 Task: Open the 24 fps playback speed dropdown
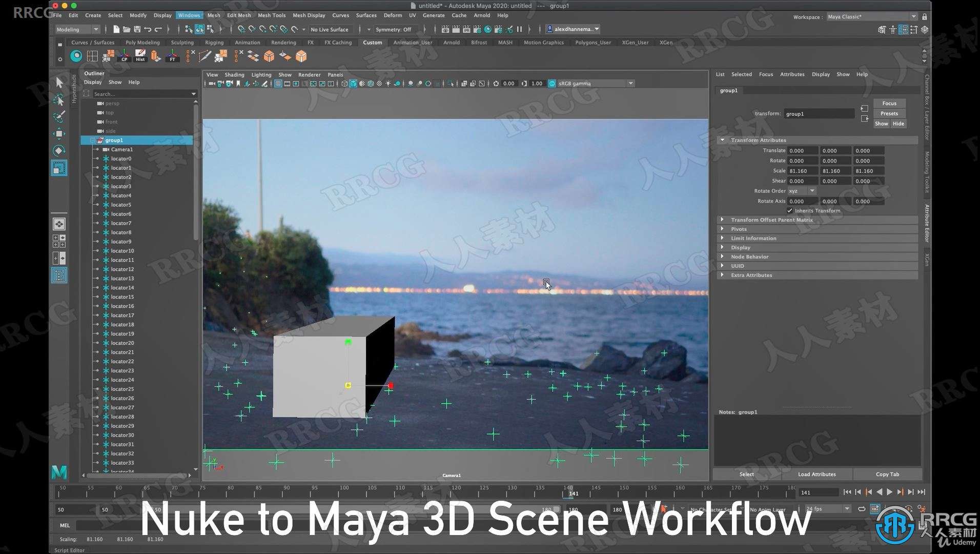pyautogui.click(x=828, y=509)
